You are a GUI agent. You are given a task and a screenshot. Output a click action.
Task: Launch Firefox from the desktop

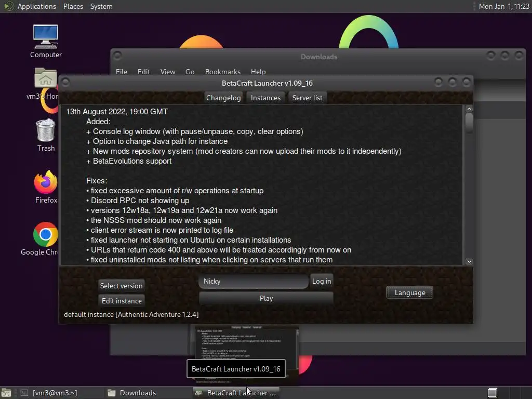(46, 187)
